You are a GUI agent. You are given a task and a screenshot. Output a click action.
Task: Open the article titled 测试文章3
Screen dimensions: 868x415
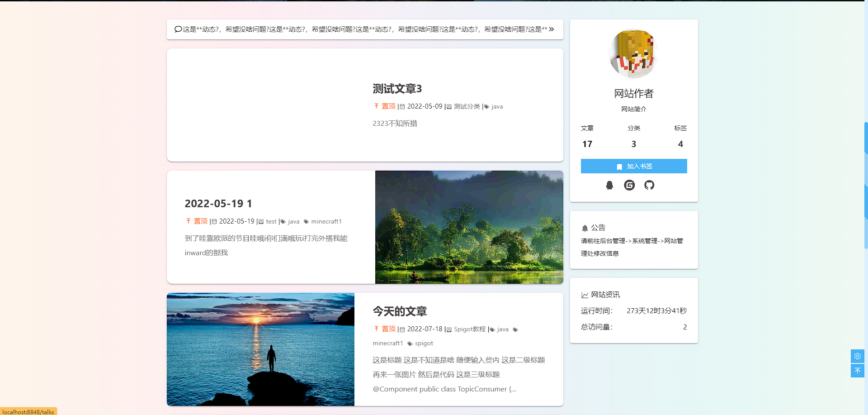[397, 89]
